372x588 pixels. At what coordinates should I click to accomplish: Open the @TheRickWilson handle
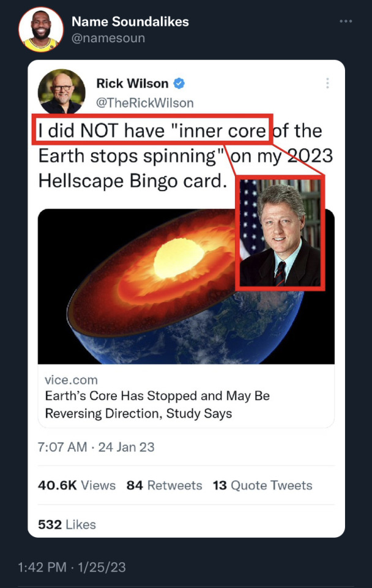(x=144, y=102)
